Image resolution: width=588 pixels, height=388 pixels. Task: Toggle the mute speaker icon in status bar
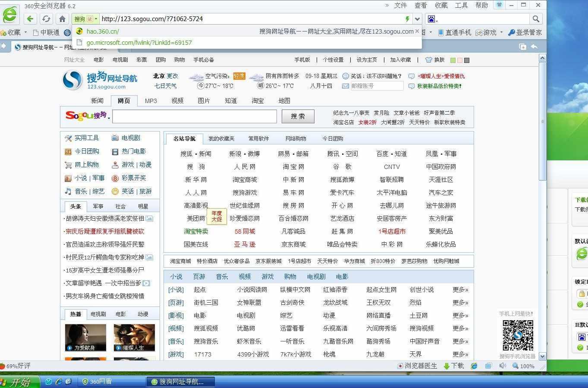click(x=502, y=366)
